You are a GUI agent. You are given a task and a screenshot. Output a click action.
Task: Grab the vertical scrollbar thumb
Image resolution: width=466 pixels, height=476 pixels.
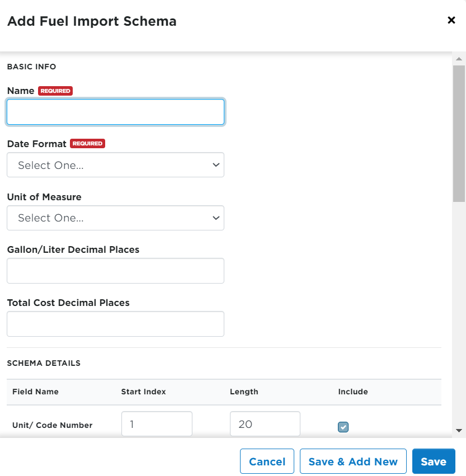pyautogui.click(x=459, y=133)
